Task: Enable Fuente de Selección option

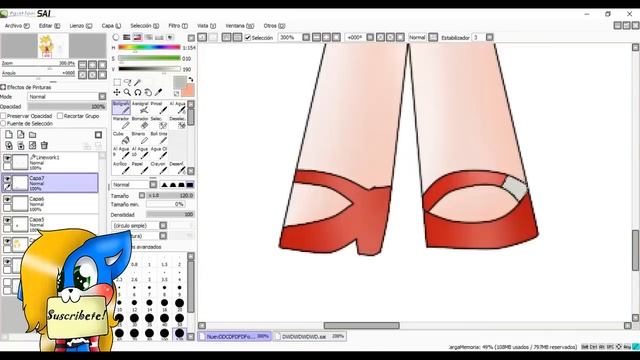Action: tap(3, 123)
